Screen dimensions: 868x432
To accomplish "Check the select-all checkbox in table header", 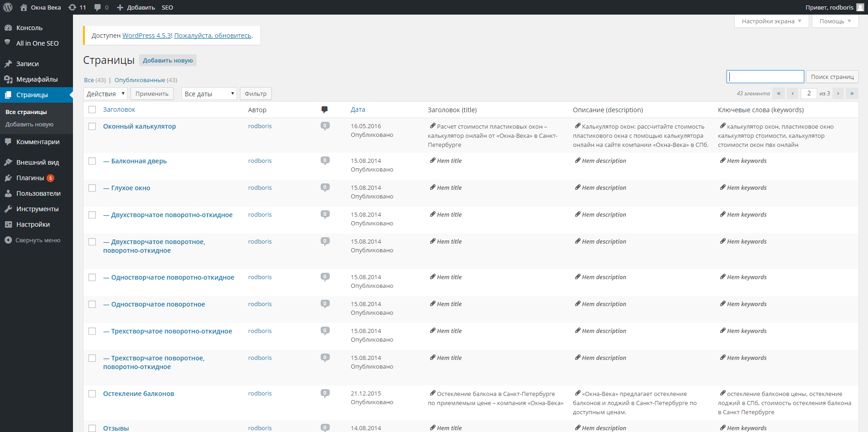I will point(92,109).
